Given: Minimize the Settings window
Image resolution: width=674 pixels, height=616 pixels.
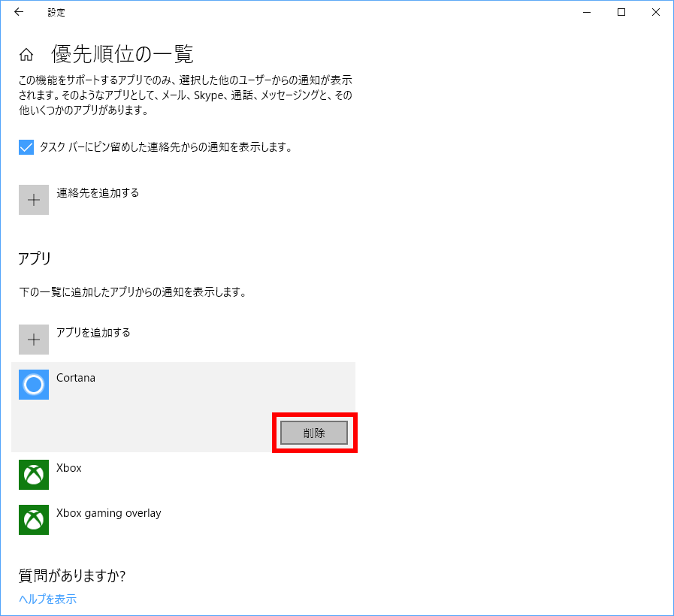Looking at the screenshot, I should [587, 13].
